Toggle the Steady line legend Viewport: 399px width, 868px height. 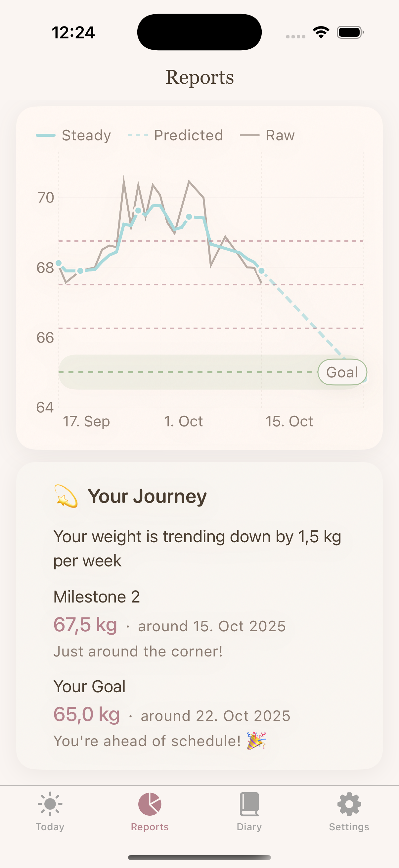(x=73, y=135)
